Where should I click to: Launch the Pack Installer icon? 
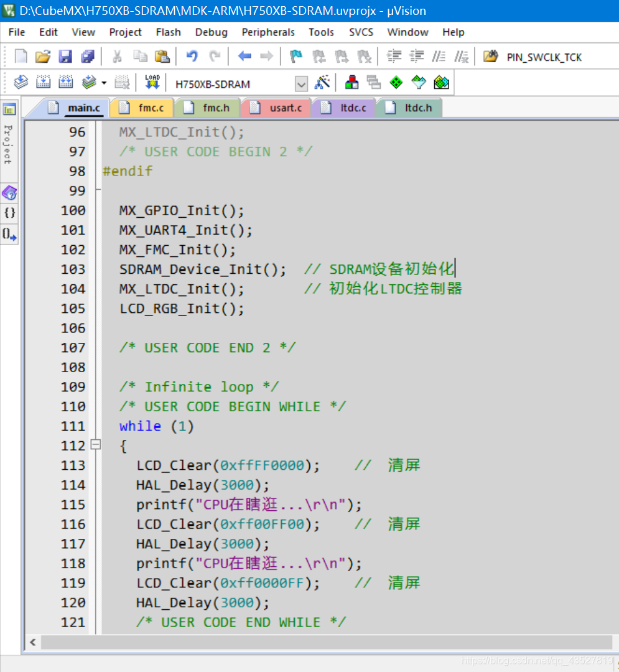(x=441, y=82)
